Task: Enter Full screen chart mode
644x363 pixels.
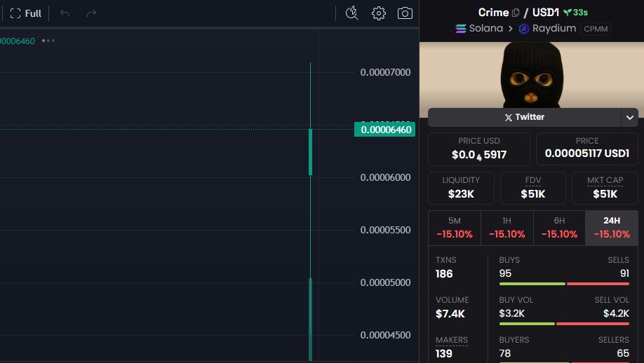Action: coord(25,13)
